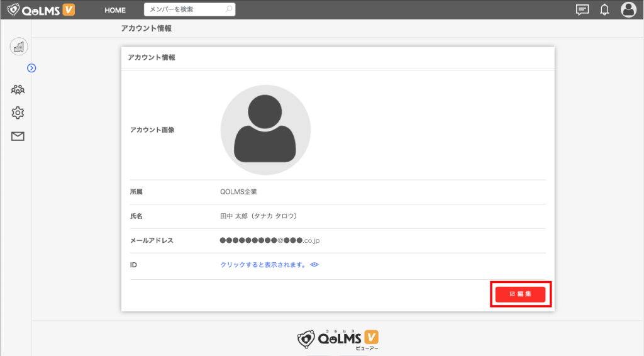Open settings gear in sidebar
This screenshot has width=644, height=356.
(18, 113)
